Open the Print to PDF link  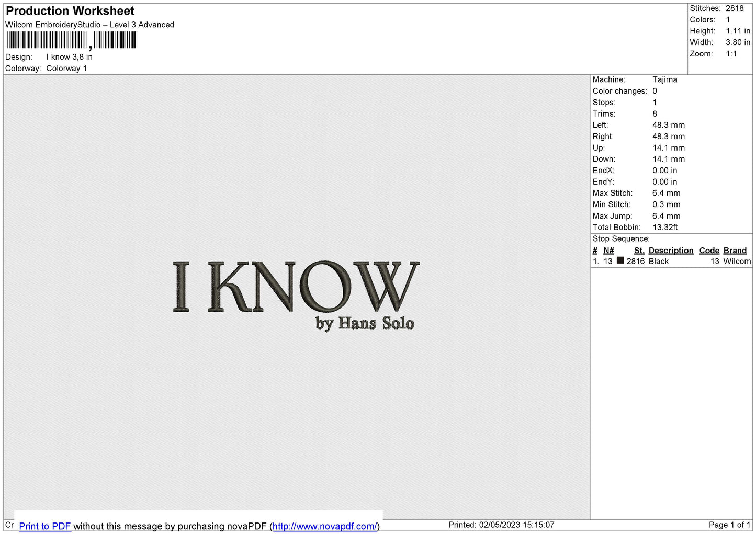(45, 526)
